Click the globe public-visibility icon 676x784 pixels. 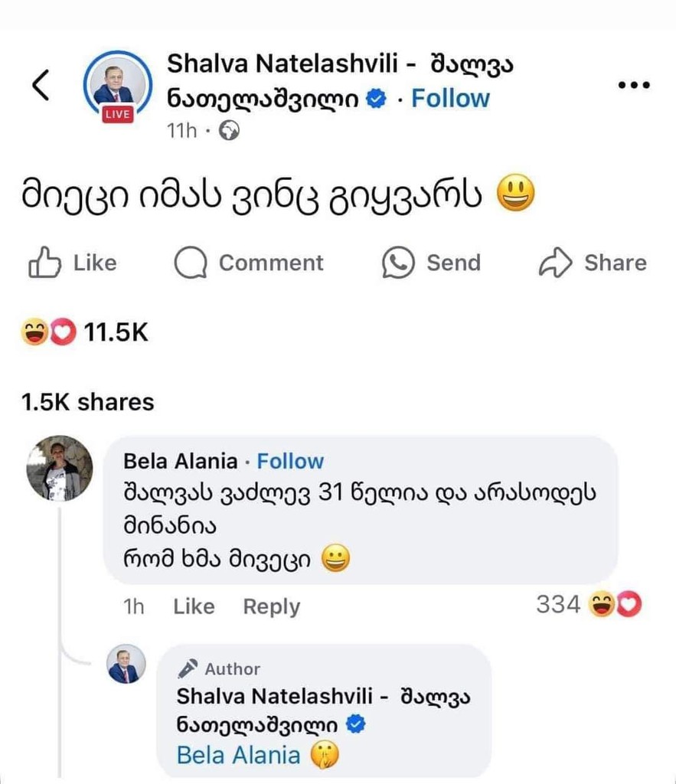(x=230, y=131)
